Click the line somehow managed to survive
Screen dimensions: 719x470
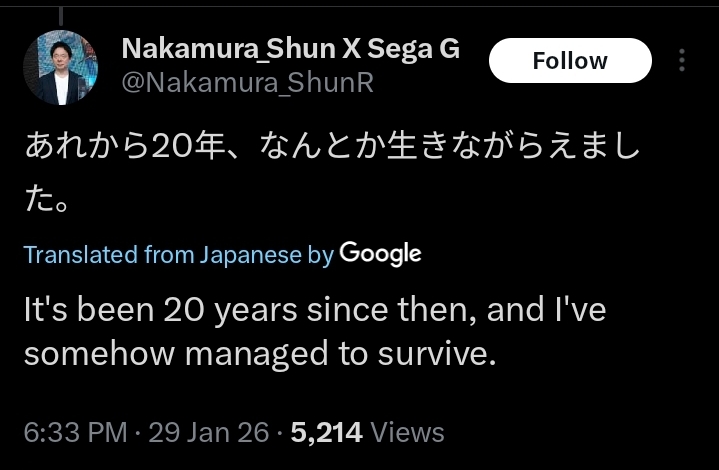pos(260,355)
